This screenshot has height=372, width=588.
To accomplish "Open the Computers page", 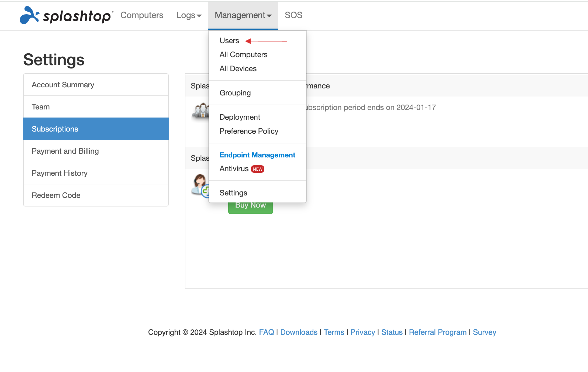I will pyautogui.click(x=142, y=15).
